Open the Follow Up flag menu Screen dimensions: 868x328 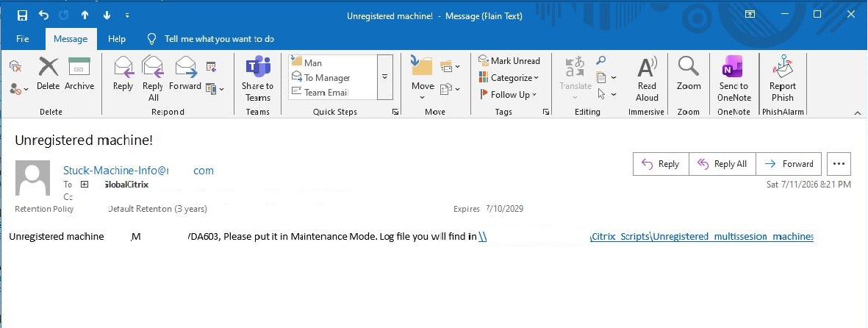(x=508, y=94)
